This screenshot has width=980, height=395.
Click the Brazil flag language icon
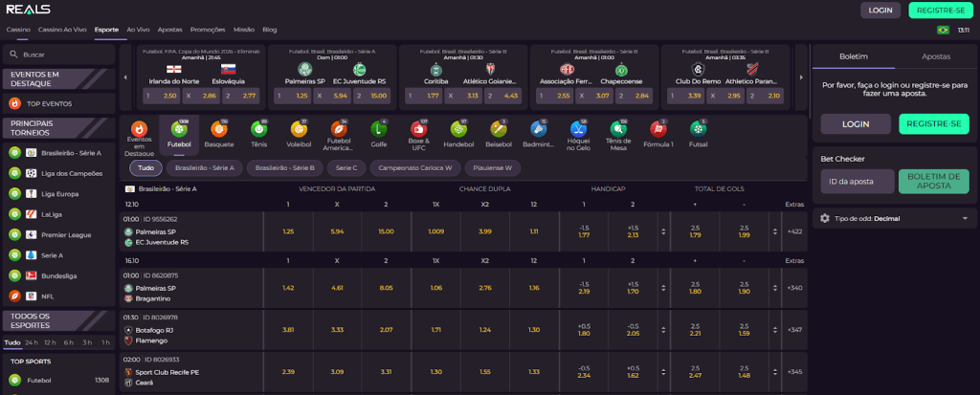943,30
